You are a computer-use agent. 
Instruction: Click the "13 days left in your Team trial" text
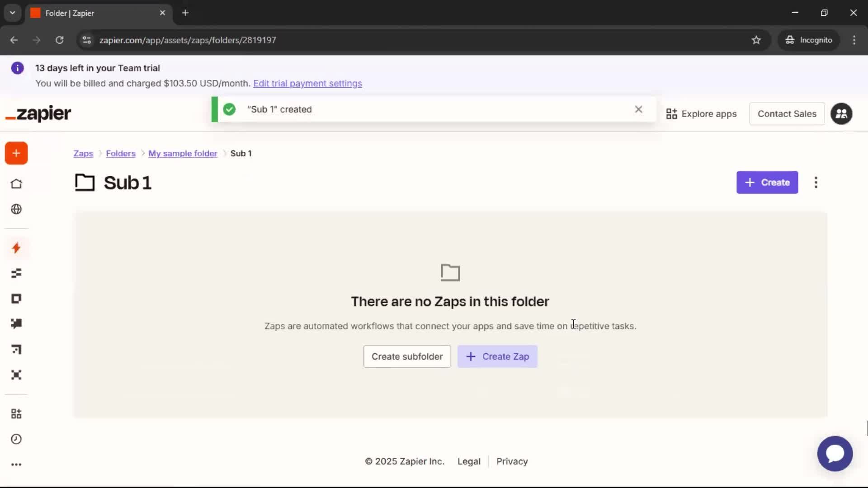(x=98, y=68)
